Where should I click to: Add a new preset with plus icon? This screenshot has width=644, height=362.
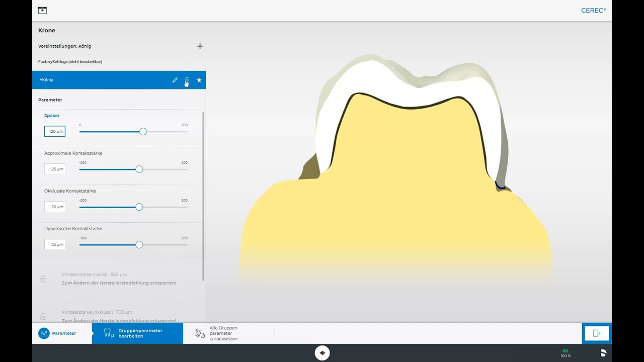click(200, 46)
